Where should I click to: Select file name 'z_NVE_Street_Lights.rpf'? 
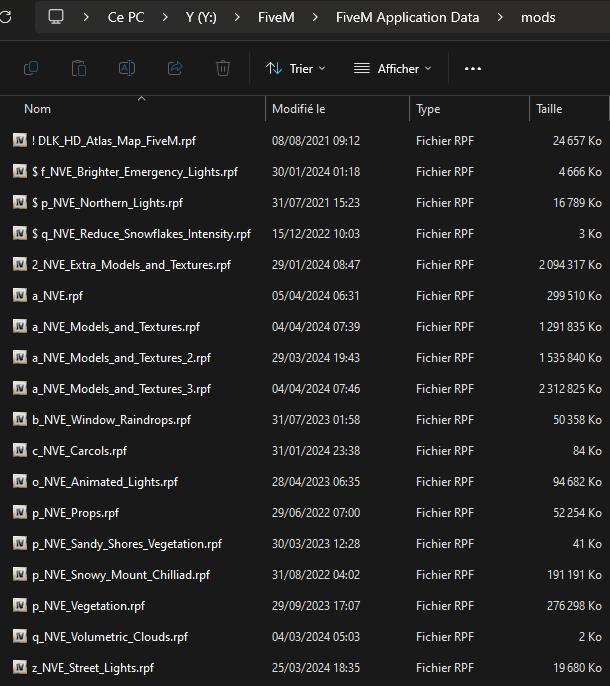click(93, 668)
